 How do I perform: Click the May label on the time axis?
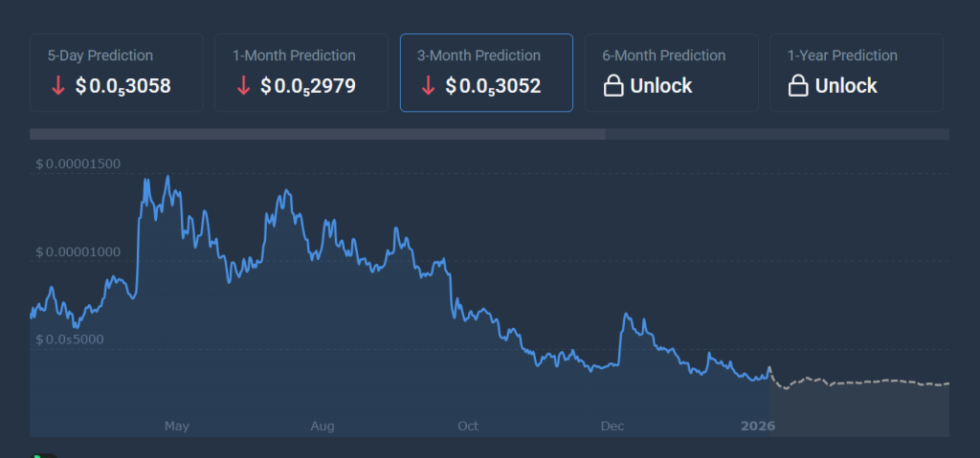click(177, 425)
